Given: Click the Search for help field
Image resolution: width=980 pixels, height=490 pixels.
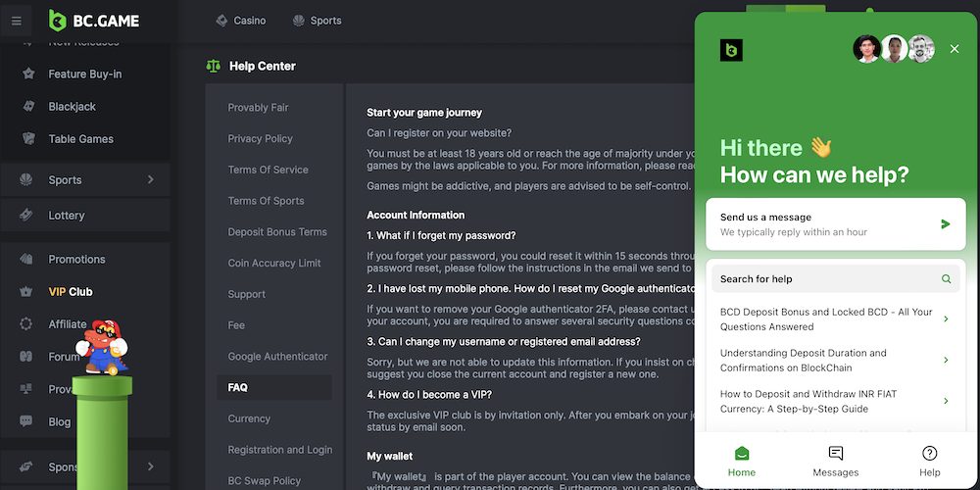Looking at the screenshot, I should click(x=836, y=278).
